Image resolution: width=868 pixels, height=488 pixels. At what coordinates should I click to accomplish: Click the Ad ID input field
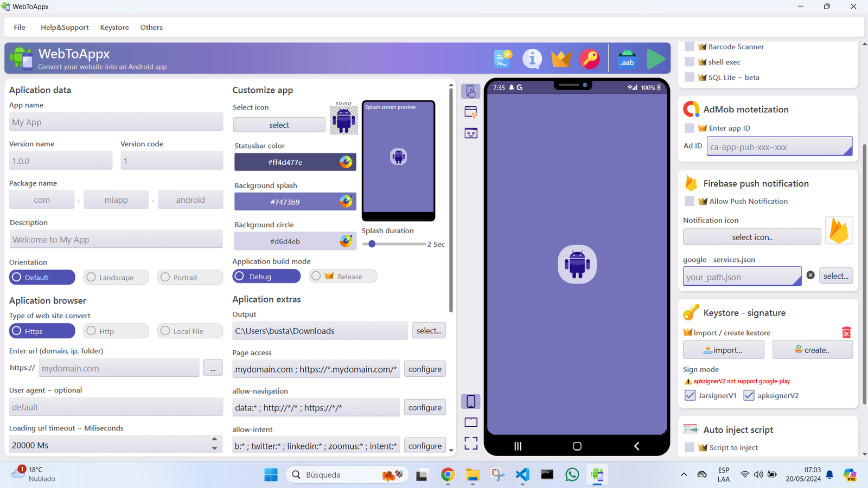780,146
